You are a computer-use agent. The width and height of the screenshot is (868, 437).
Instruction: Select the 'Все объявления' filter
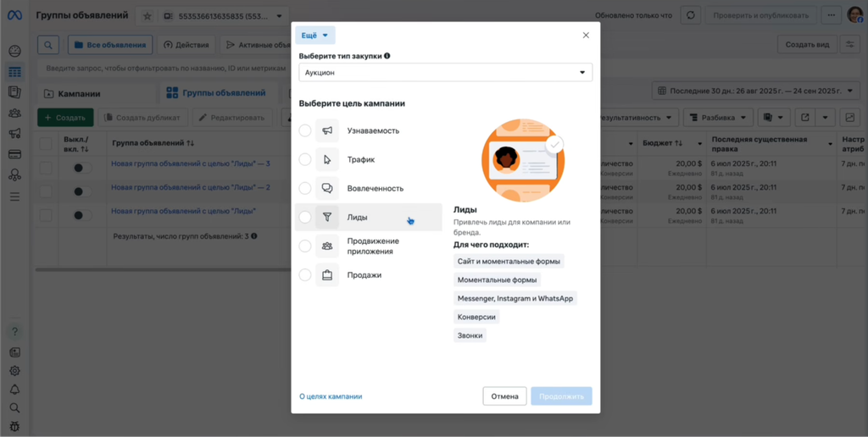pyautogui.click(x=110, y=45)
